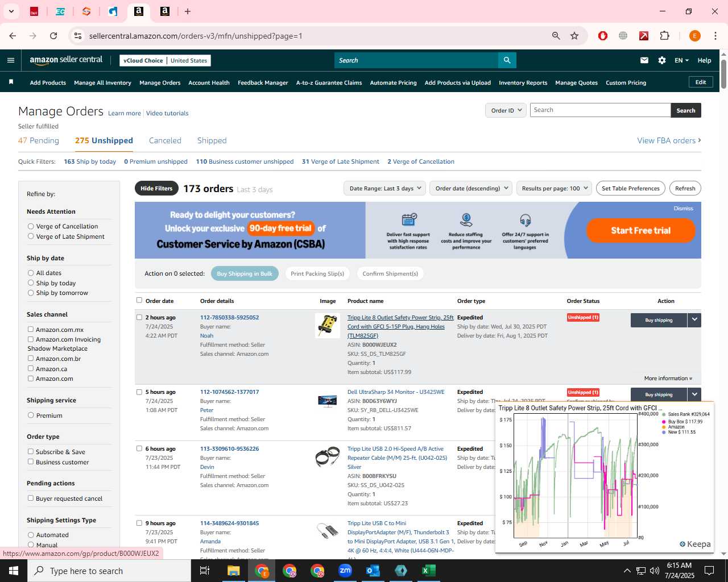The height and width of the screenshot is (582, 728).
Task: Select Ship by today radio option
Action: click(x=31, y=283)
